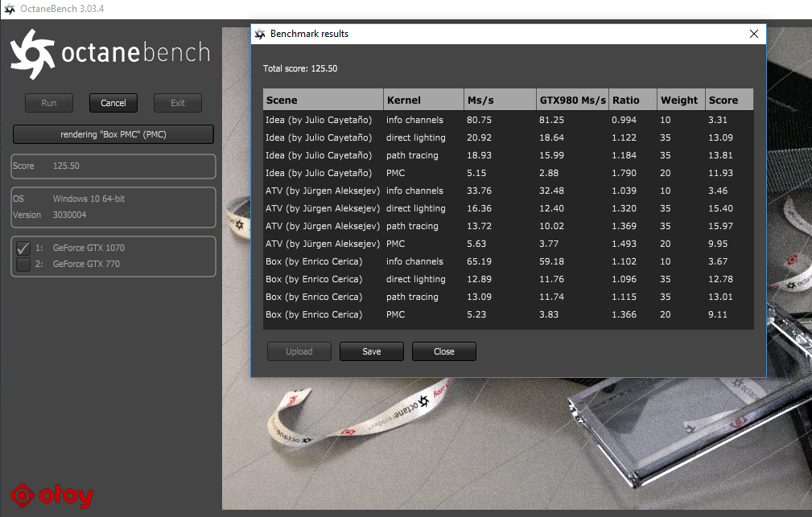Click the OctaneBench title bar app icon
Screen dimensions: 812x517
tap(10, 9)
